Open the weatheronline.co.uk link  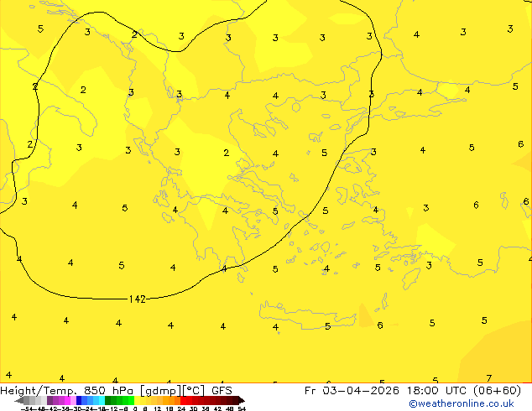tap(462, 403)
